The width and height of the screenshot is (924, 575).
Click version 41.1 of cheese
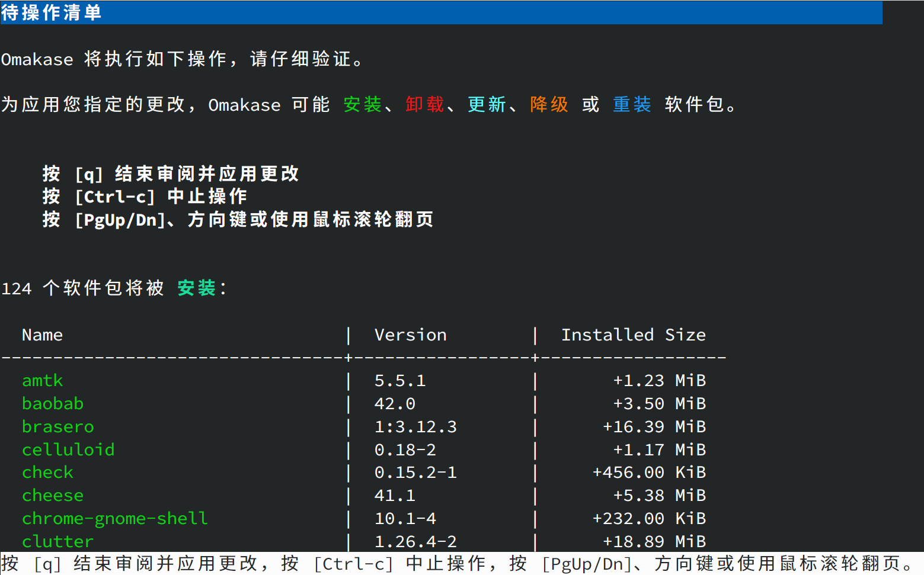tap(395, 496)
